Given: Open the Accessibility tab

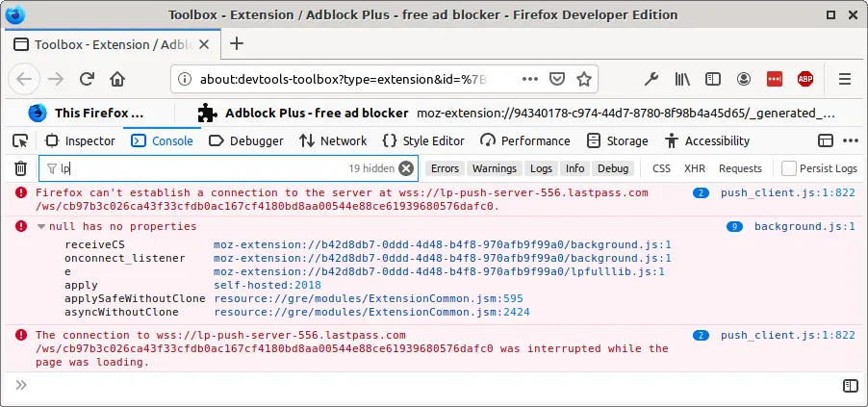Looking at the screenshot, I should tap(707, 140).
